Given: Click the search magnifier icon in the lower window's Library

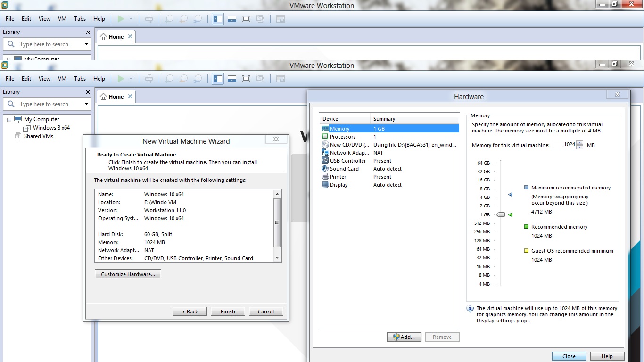Looking at the screenshot, I should [11, 104].
